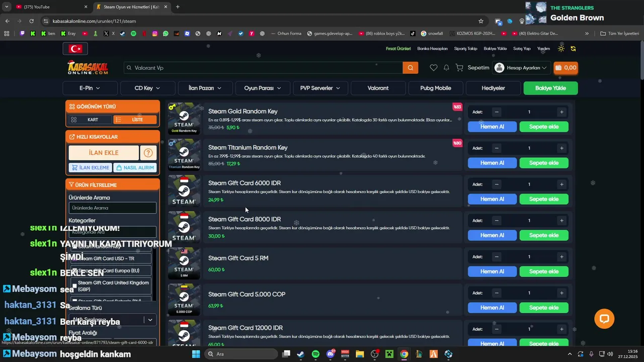Open the Hediyeler menu item
This screenshot has height=362, width=644.
point(493,88)
